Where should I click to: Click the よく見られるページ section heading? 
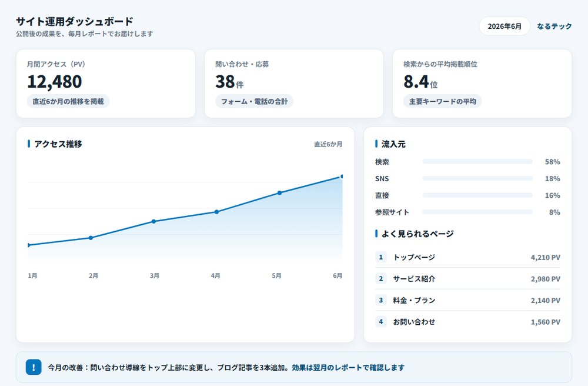click(x=417, y=234)
